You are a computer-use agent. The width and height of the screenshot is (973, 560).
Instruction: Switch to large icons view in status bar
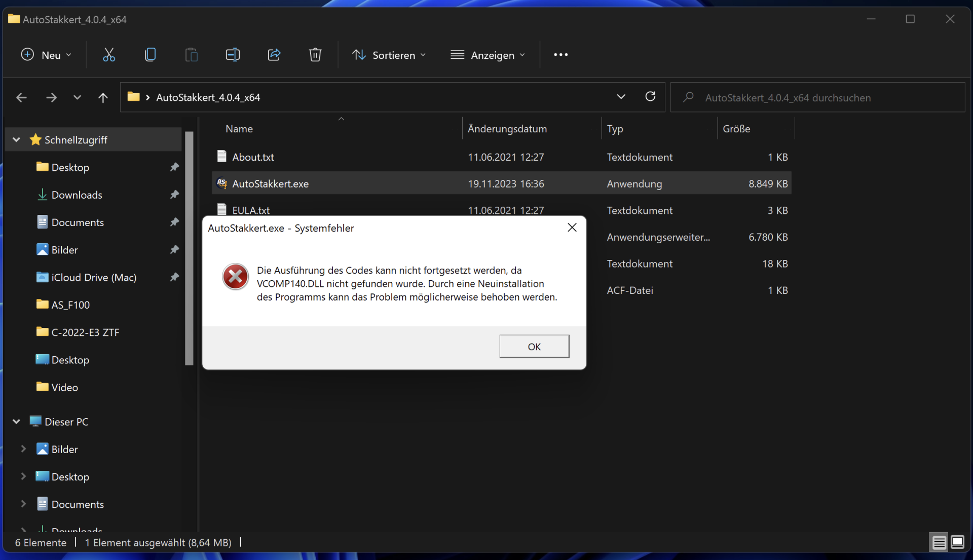pyautogui.click(x=957, y=542)
